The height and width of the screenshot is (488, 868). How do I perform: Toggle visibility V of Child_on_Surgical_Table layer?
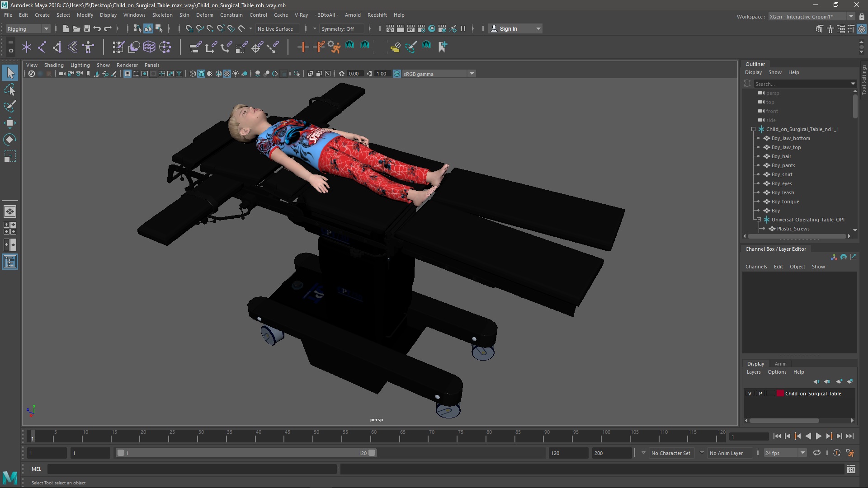pos(750,394)
